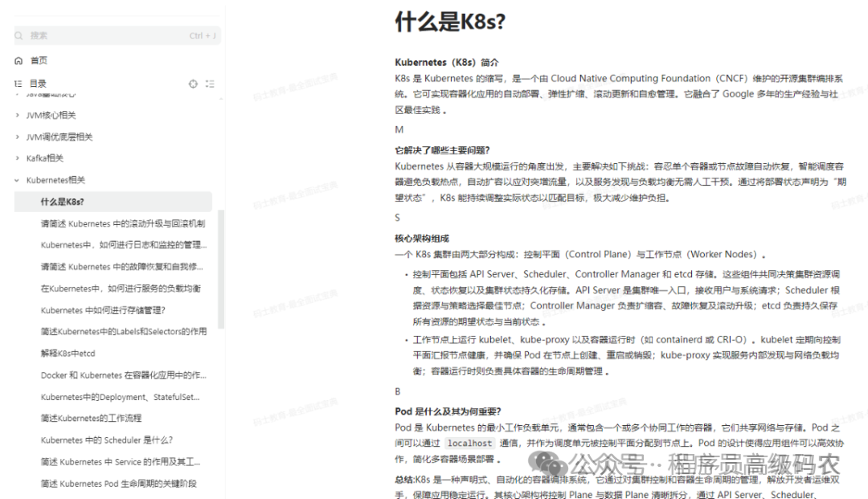Select the search magnifier icon
The image size is (868, 499).
pyautogui.click(x=18, y=35)
